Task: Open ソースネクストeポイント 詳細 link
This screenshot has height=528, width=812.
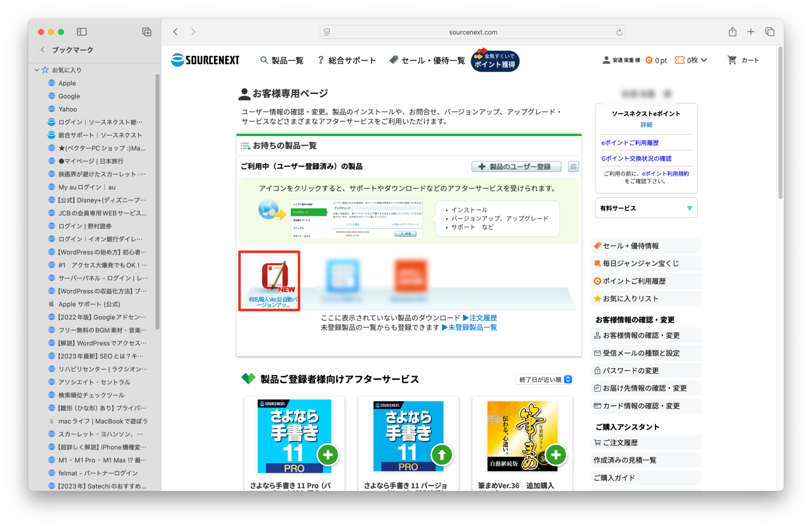Action: click(x=646, y=125)
